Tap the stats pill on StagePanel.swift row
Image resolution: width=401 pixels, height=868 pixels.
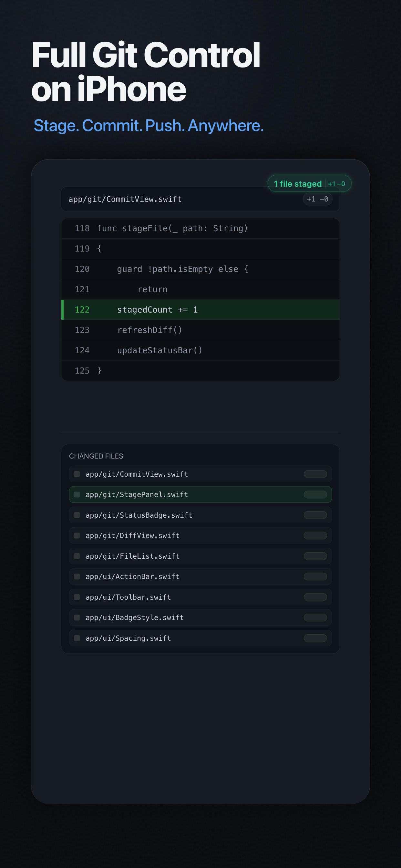[315, 494]
